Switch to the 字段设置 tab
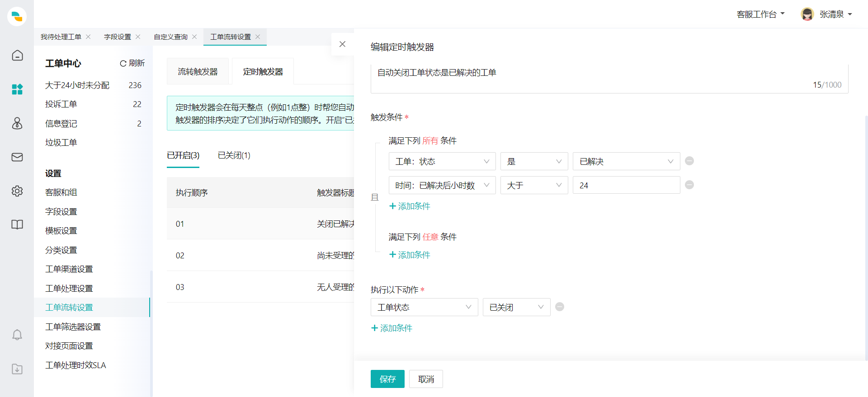Screen dimensions: 868x397 pos(118,37)
